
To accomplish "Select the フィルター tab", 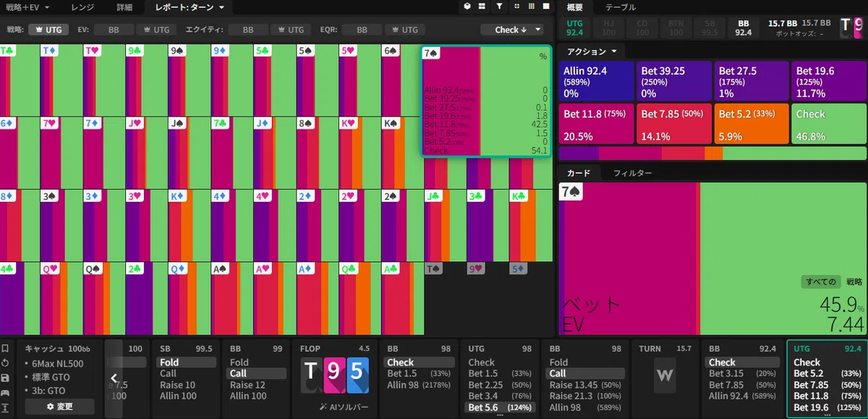I will [x=633, y=173].
